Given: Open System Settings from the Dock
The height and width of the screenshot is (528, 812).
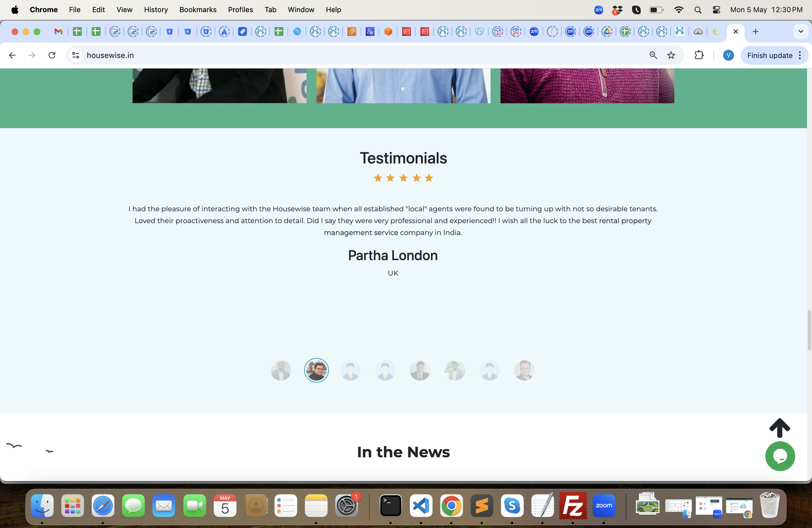Looking at the screenshot, I should point(346,505).
